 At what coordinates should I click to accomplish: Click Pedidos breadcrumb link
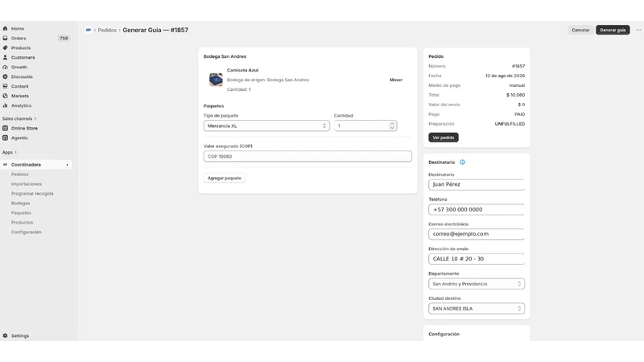tap(107, 31)
